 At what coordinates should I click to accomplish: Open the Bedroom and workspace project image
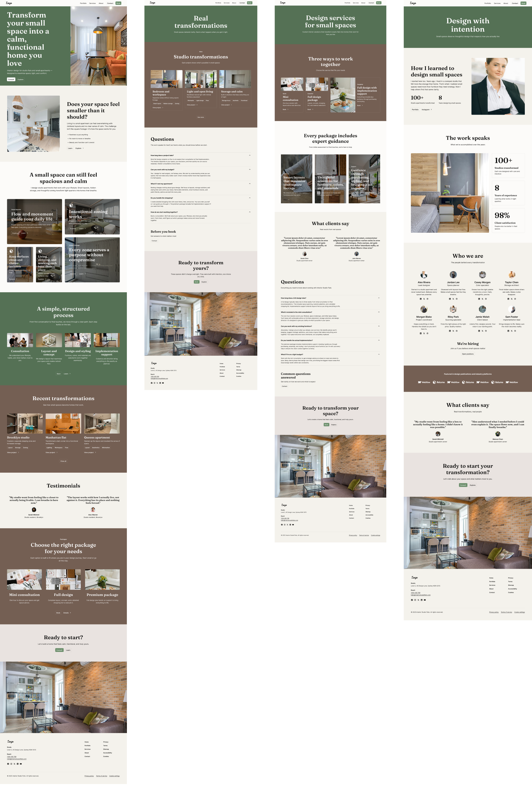point(167,79)
